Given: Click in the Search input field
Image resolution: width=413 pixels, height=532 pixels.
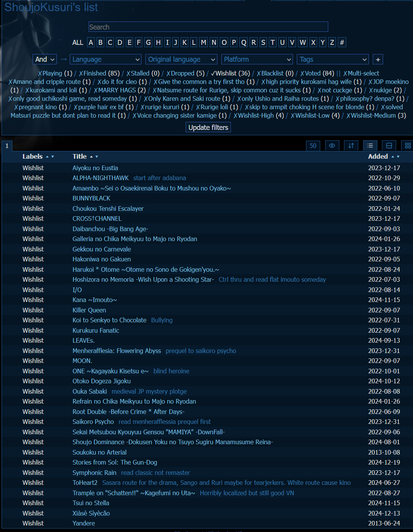Looking at the screenshot, I should point(208,27).
